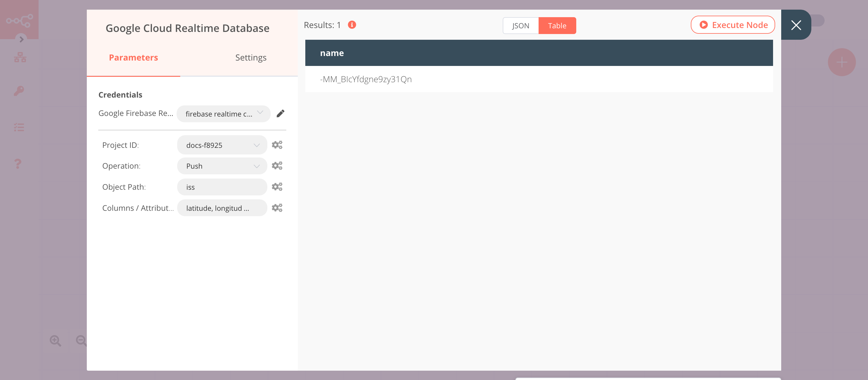Click the zoom-in magnifier icon bottom-left
Screen dimensions: 868x380
click(x=55, y=341)
